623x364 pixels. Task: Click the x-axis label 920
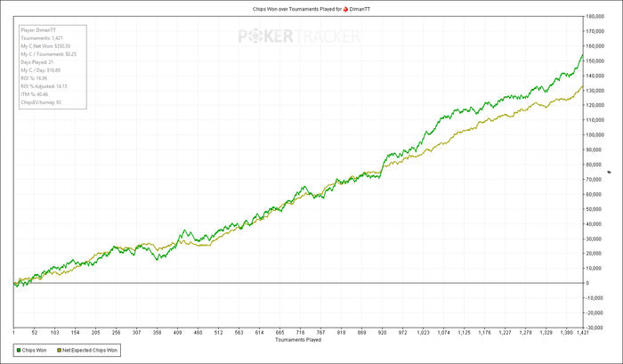382,333
